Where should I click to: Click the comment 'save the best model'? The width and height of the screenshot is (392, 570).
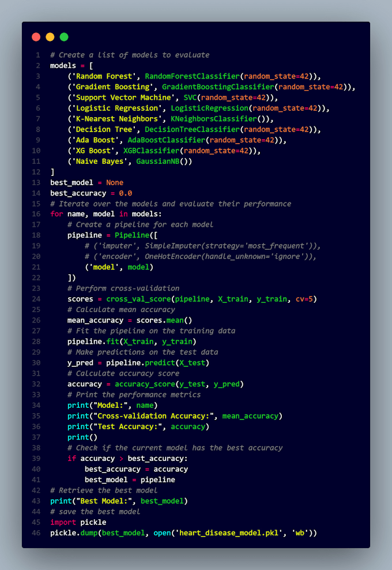click(x=95, y=512)
